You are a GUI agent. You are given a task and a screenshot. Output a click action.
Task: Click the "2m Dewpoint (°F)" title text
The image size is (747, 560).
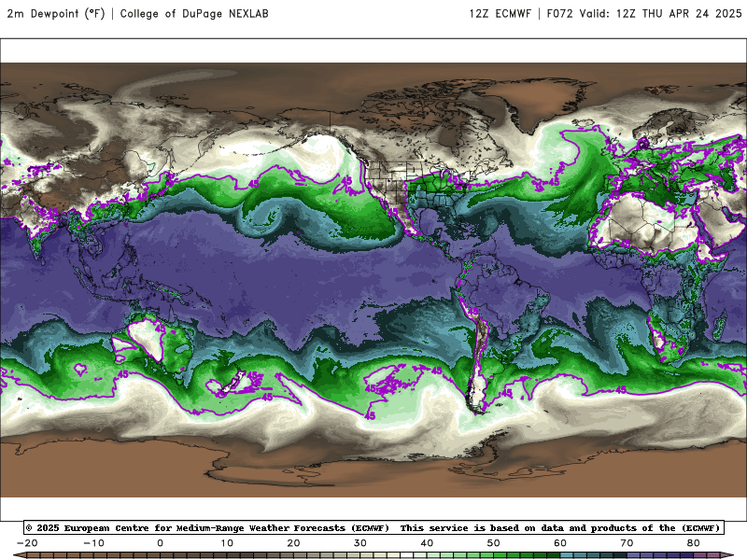56,14
